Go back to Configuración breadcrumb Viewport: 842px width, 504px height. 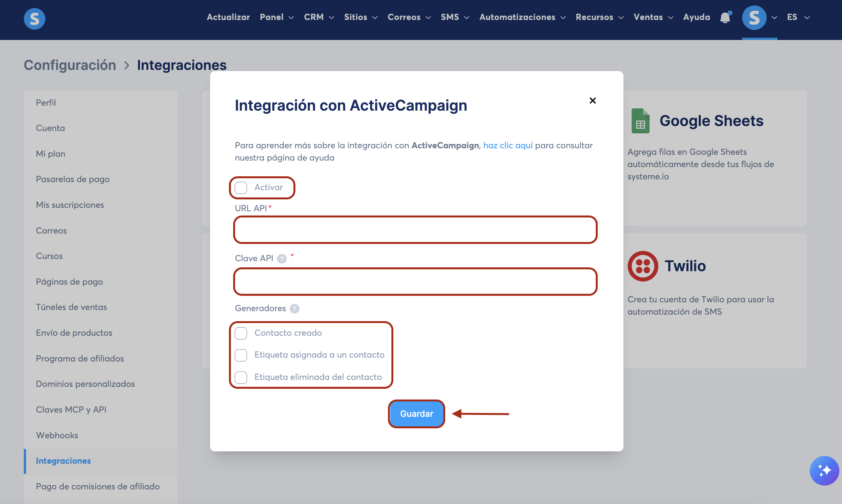(70, 65)
